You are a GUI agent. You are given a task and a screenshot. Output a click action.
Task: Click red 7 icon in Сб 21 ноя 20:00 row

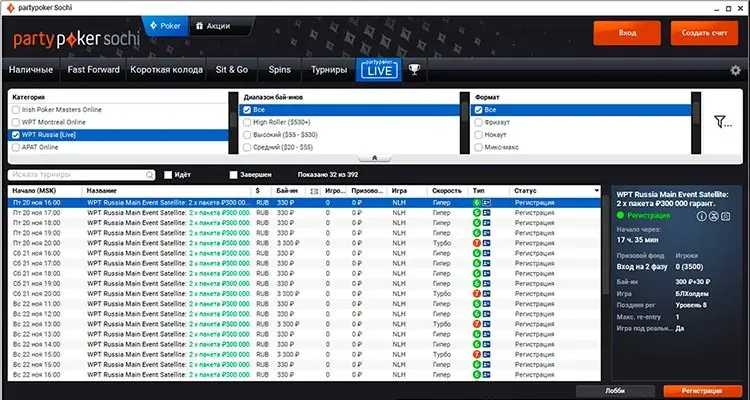tap(476, 294)
